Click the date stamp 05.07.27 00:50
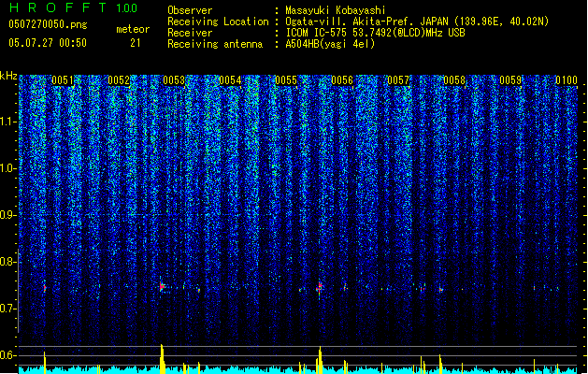Screen dimensions: 588x374 point(48,43)
